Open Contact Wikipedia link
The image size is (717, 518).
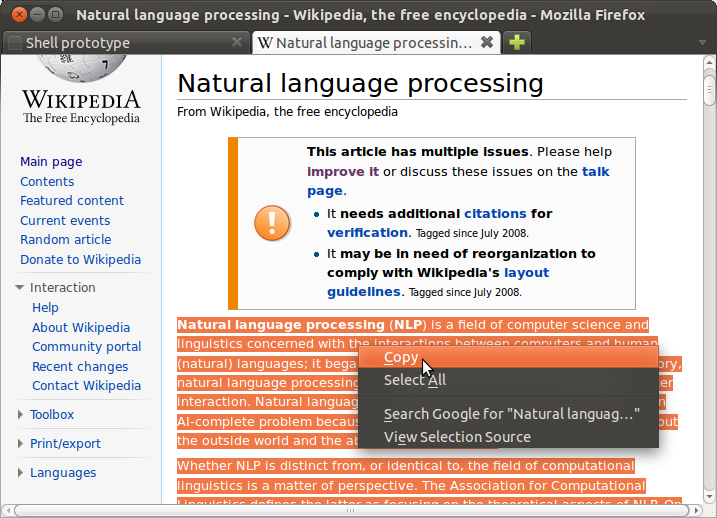tap(86, 386)
